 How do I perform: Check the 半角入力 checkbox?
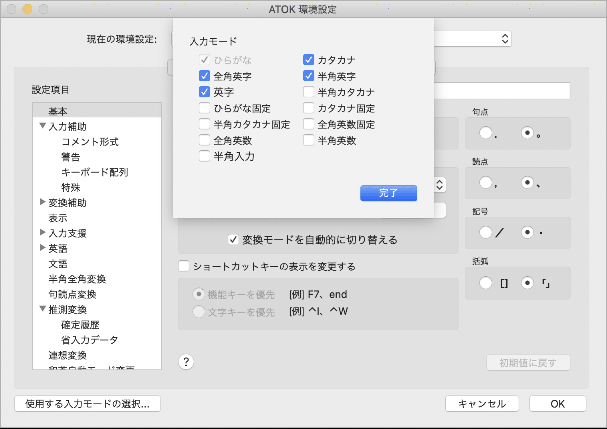pyautogui.click(x=205, y=156)
